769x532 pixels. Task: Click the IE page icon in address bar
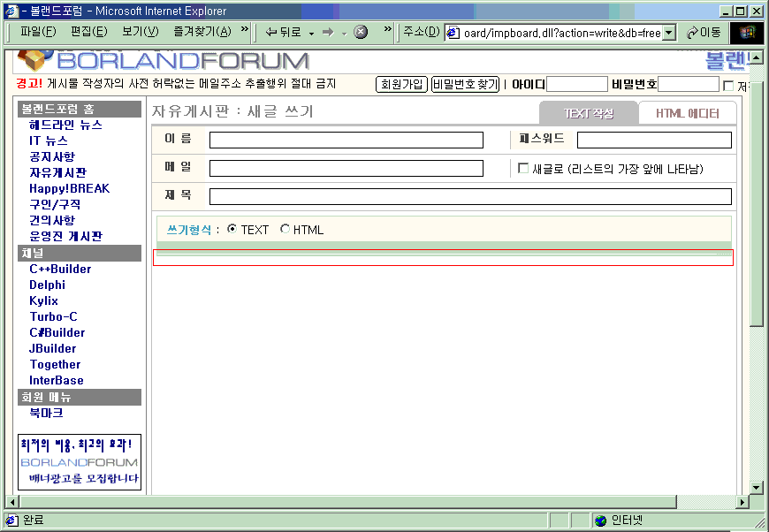453,33
